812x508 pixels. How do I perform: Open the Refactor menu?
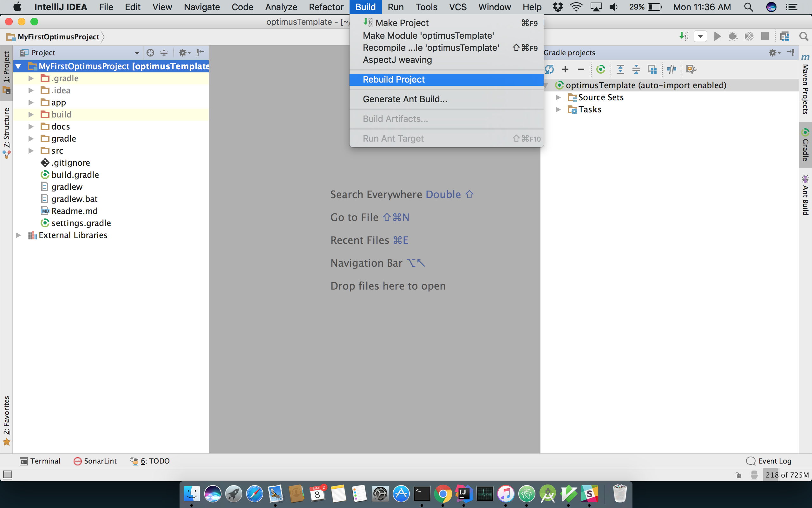(326, 7)
